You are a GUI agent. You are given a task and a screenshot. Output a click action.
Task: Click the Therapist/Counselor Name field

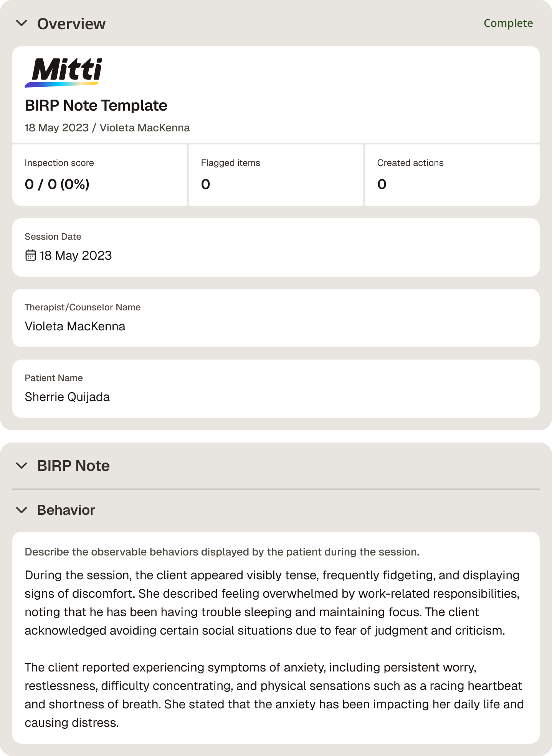(x=276, y=318)
